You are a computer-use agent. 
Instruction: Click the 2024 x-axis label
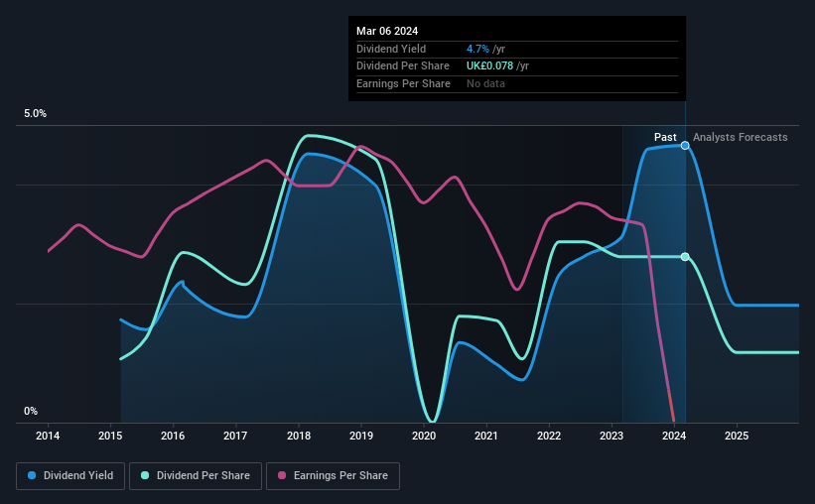674,436
